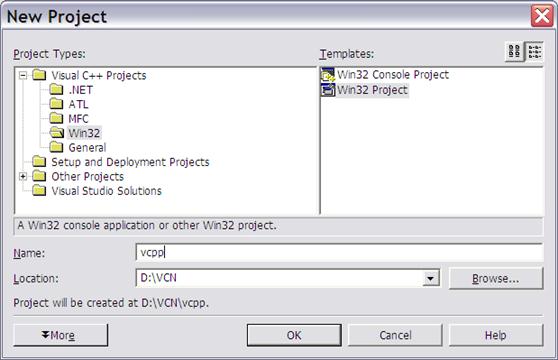Cancel the New Project dialog
The height and width of the screenshot is (360, 558).
tap(395, 335)
